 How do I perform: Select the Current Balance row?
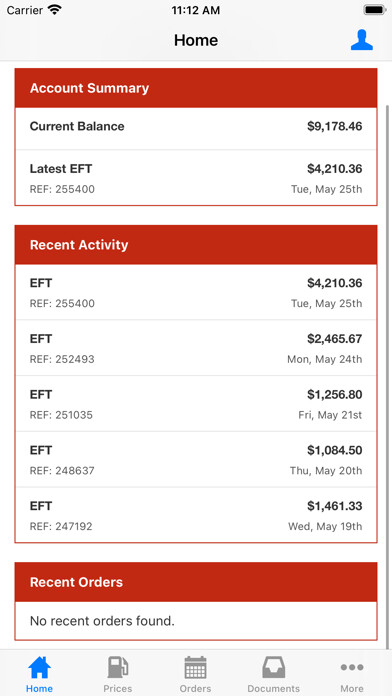tap(196, 128)
